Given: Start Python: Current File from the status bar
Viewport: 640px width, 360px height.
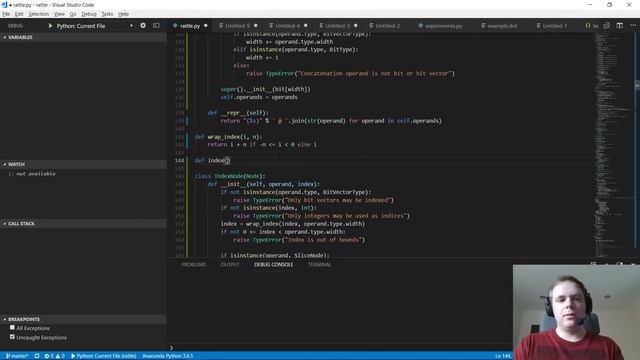Looking at the screenshot, I should coord(104,356).
